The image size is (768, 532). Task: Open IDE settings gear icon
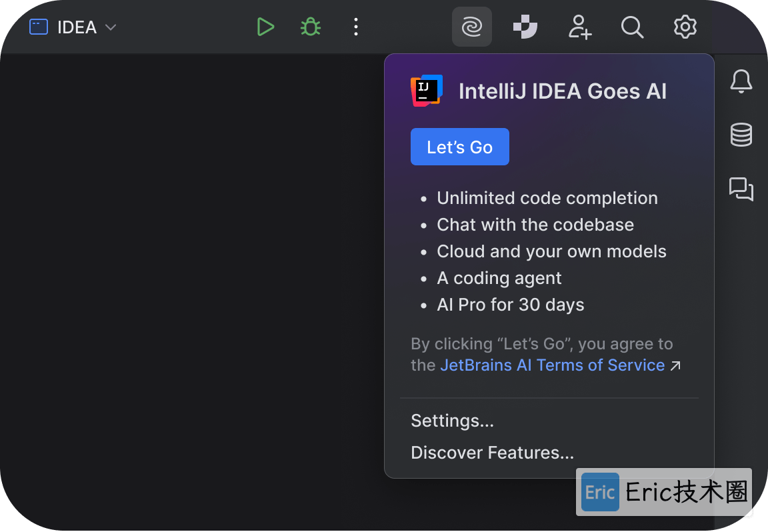click(x=685, y=27)
